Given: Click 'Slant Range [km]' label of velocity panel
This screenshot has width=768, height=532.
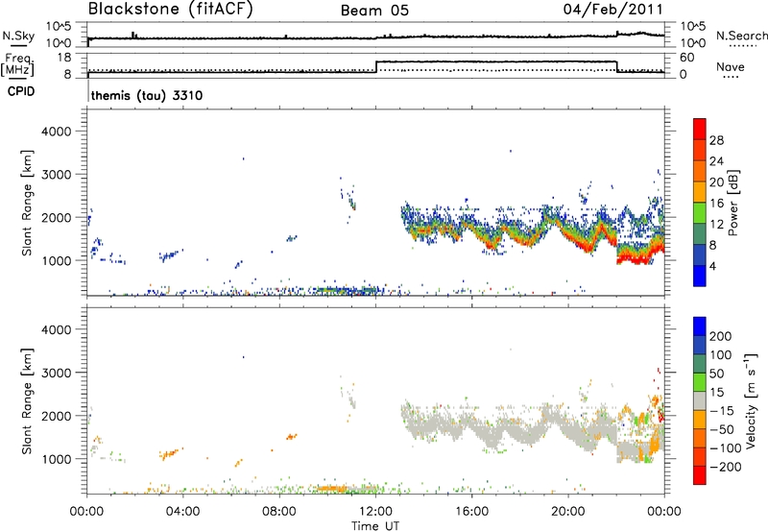Looking at the screenshot, I should point(27,401).
